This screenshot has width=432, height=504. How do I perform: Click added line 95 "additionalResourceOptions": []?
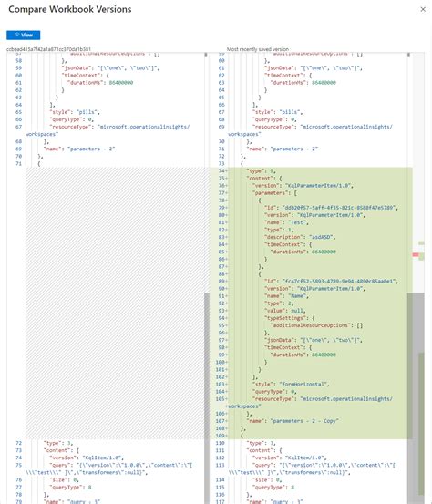(316, 325)
